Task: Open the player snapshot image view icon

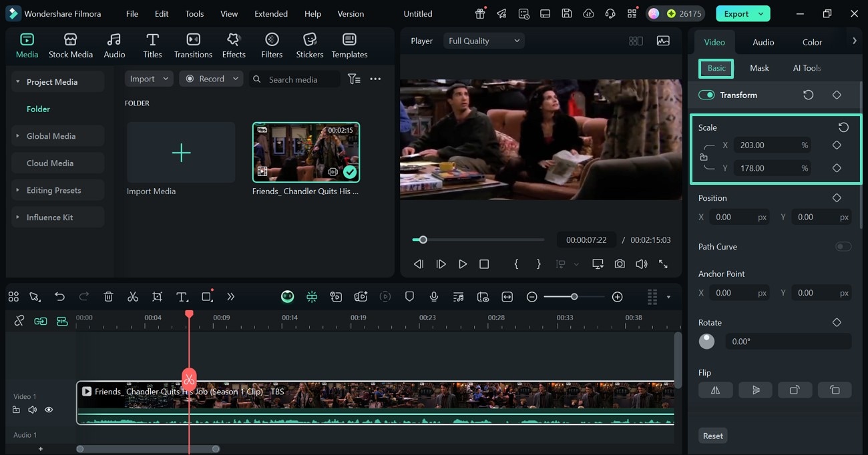Action: click(x=663, y=41)
